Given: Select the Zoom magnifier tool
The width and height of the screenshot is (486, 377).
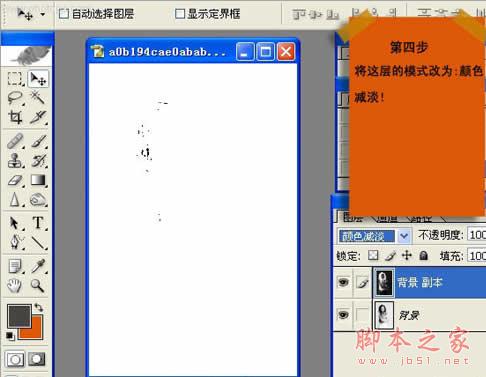Looking at the screenshot, I should coord(38,286).
